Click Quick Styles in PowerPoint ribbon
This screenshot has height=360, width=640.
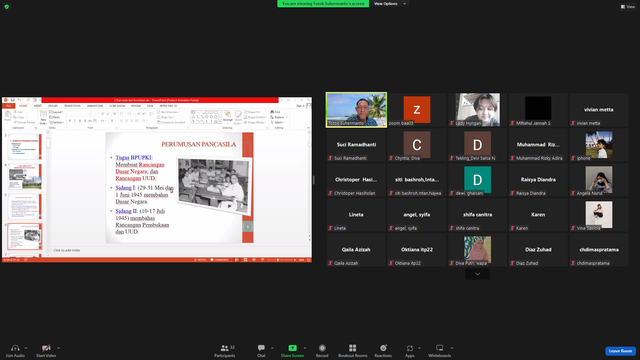pos(238,117)
